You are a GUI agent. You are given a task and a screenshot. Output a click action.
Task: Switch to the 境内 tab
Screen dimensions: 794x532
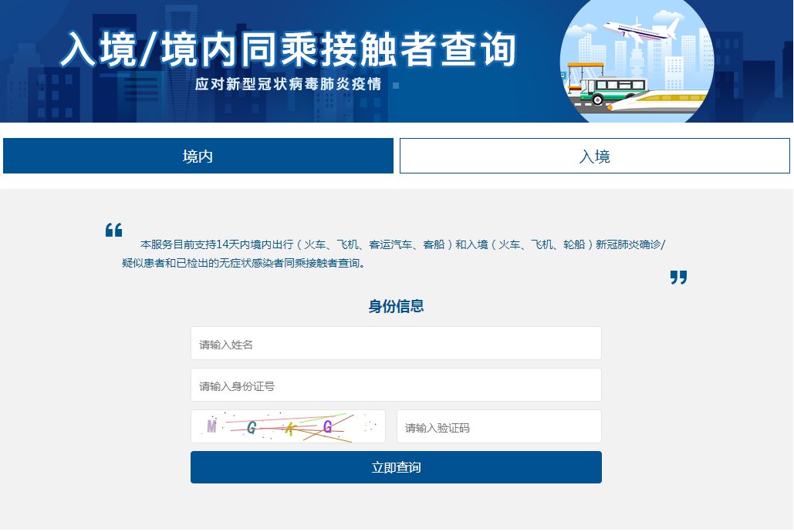click(x=198, y=157)
